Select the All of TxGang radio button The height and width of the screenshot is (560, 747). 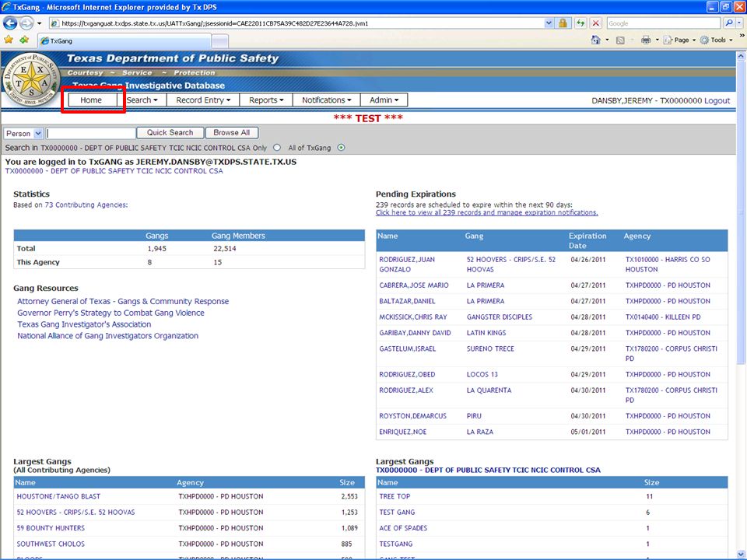pyautogui.click(x=341, y=148)
